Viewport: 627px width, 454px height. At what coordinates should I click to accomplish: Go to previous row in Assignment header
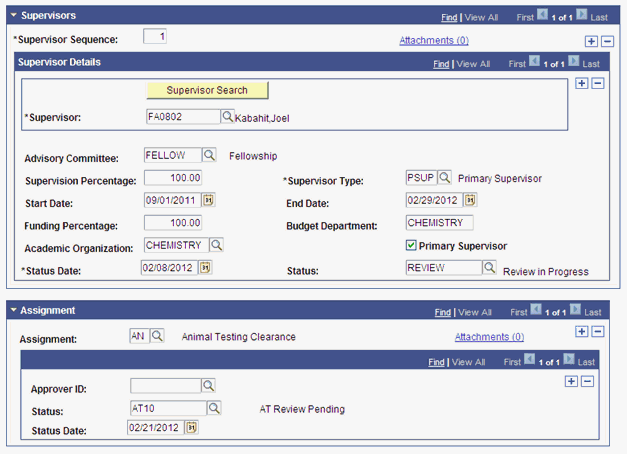(x=536, y=310)
